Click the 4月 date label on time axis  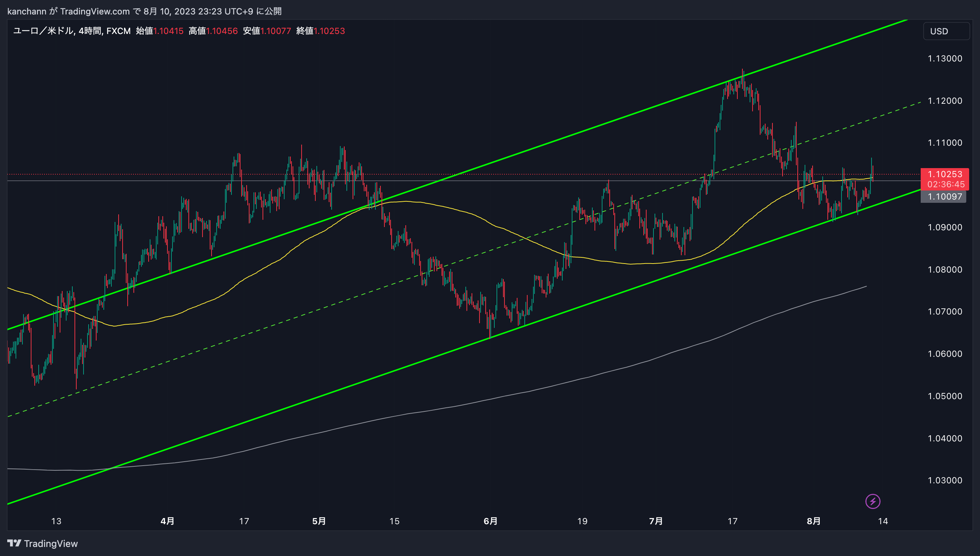tap(167, 521)
